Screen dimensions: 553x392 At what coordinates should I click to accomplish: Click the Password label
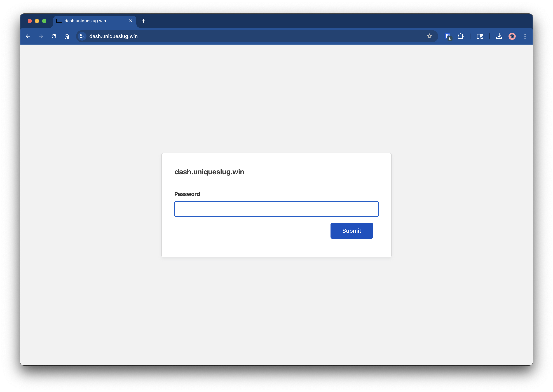click(x=187, y=194)
